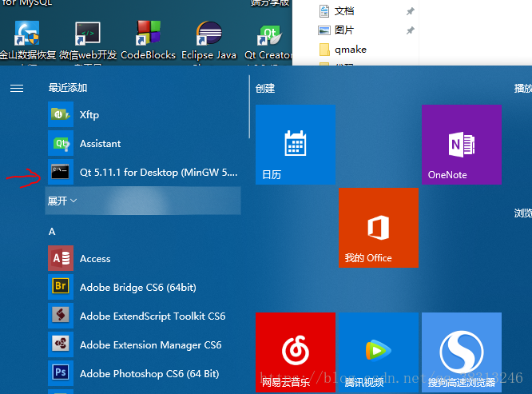The image size is (532, 394).
Task: Toggle the Start menu hamburger button
Action: tap(17, 88)
